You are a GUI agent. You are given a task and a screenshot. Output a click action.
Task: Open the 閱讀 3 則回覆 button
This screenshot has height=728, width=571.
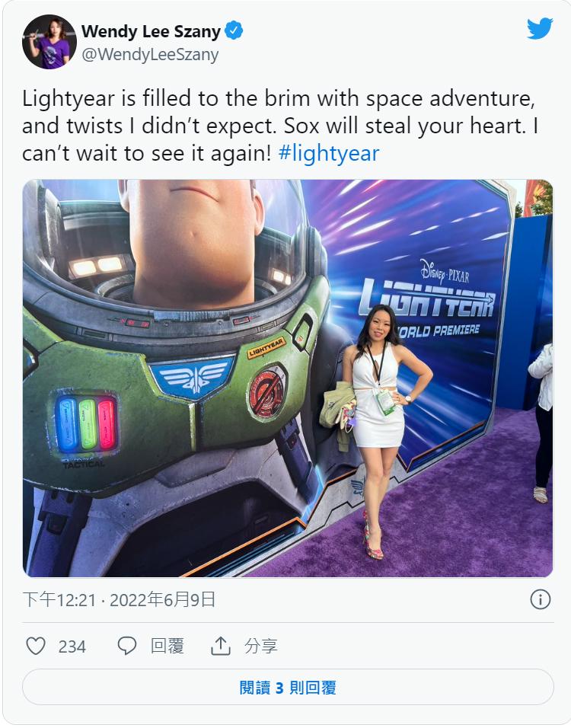click(x=288, y=687)
